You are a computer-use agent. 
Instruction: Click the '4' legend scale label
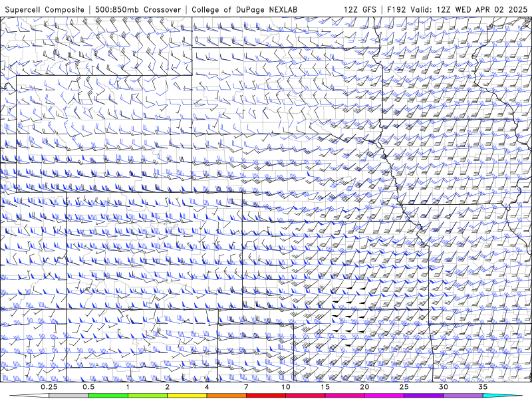(207, 387)
